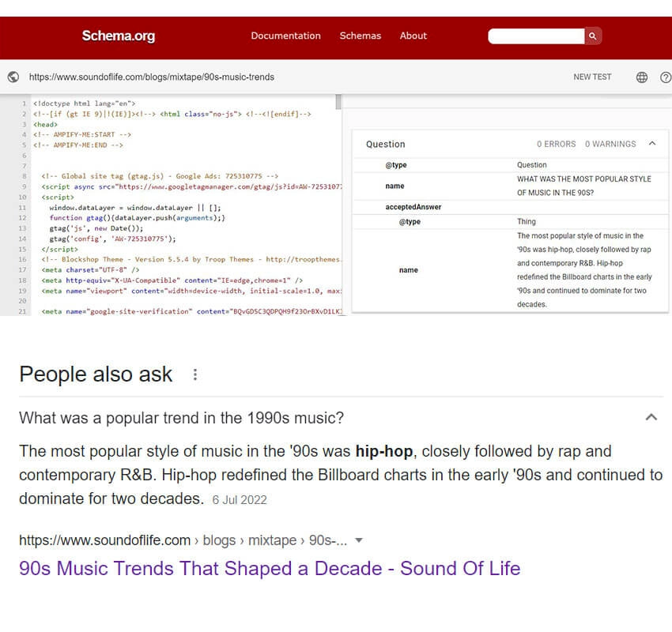Image resolution: width=672 pixels, height=632 pixels.
Task: Click the Question card title
Action: point(385,145)
